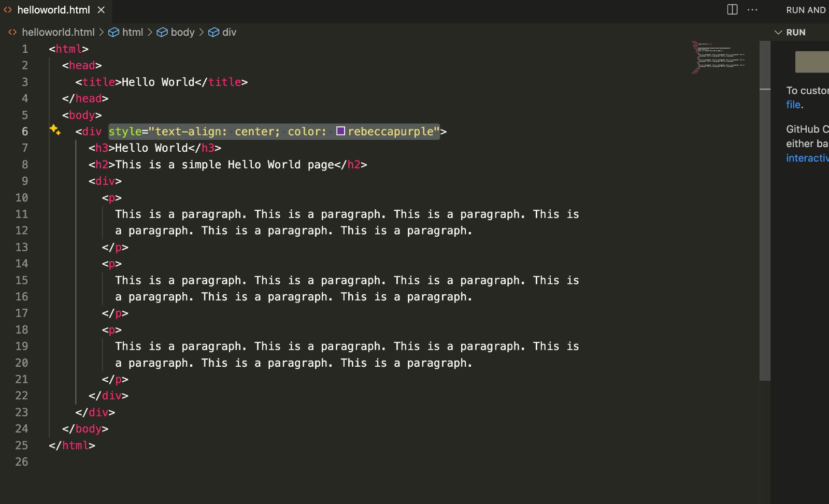The image size is (829, 504).
Task: Open the editor More Actions ellipsis
Action: click(x=752, y=10)
